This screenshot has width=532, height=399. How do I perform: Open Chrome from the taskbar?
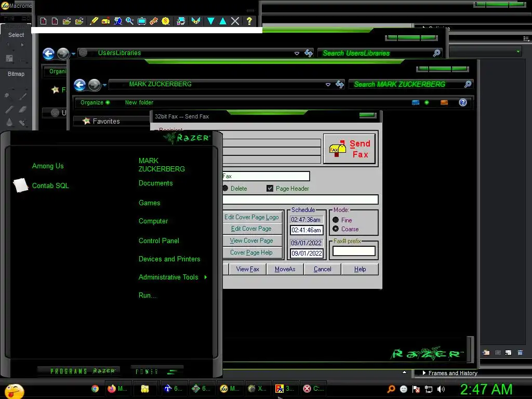(x=95, y=389)
